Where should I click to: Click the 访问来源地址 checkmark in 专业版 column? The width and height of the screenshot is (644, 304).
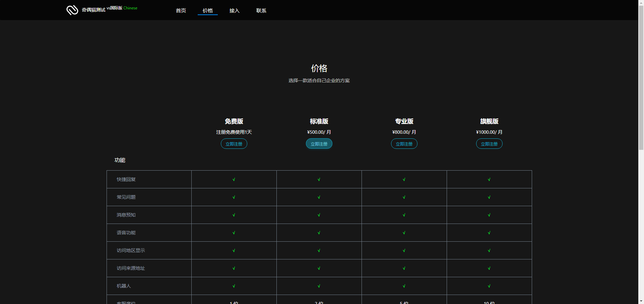(x=404, y=268)
